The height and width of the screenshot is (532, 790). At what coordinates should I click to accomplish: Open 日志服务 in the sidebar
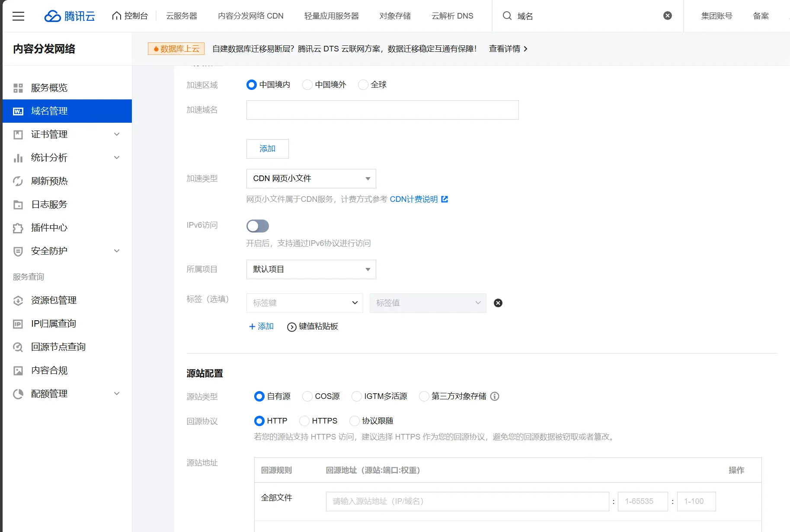[x=49, y=204]
